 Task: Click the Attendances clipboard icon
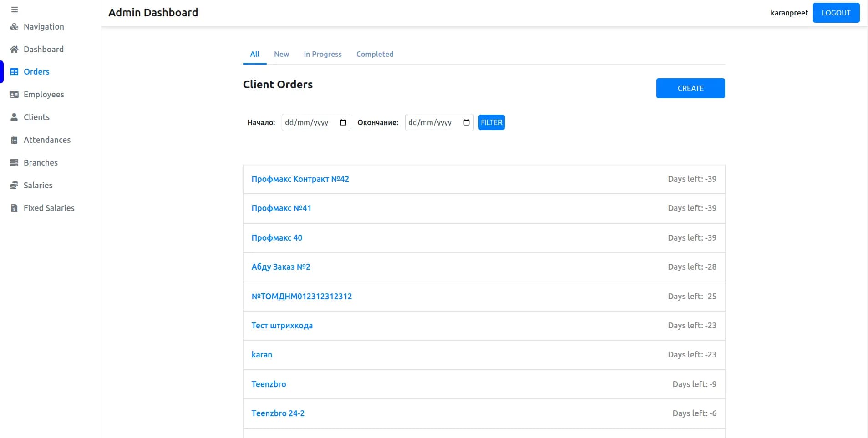coord(14,140)
